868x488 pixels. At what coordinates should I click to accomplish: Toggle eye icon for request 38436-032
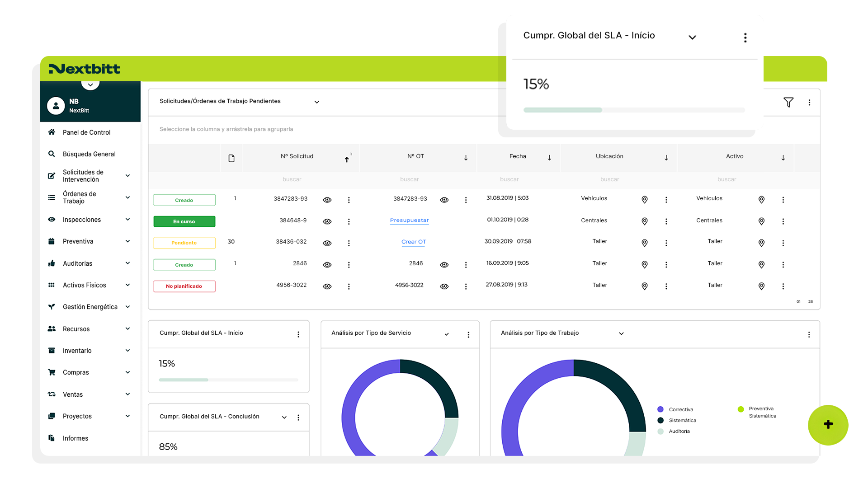pyautogui.click(x=327, y=243)
